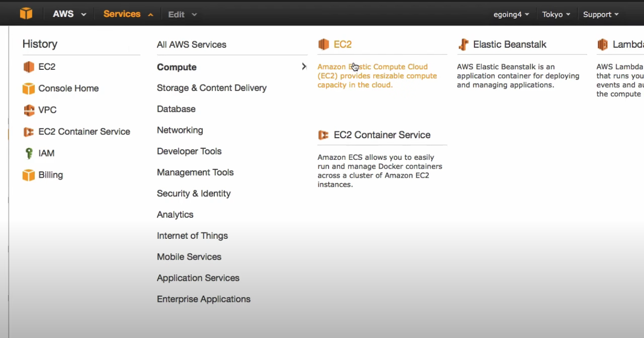Click the Lambda service icon
644x338 pixels.
point(603,44)
